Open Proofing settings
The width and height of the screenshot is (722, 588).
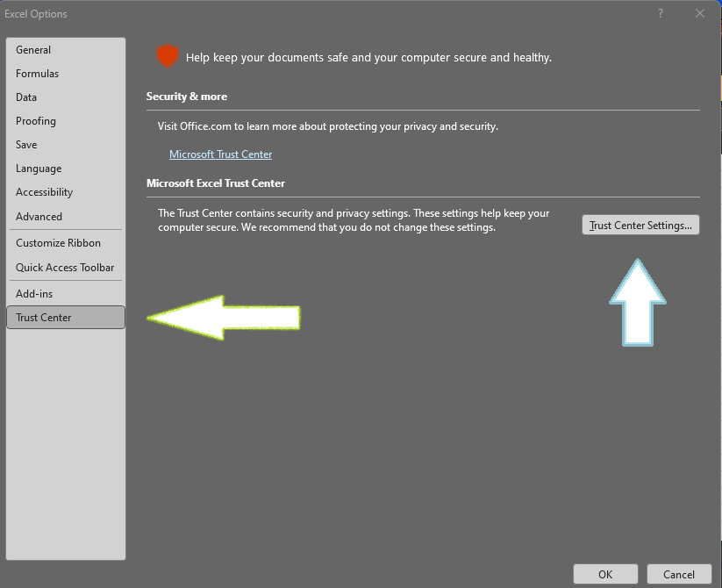[x=66, y=121]
